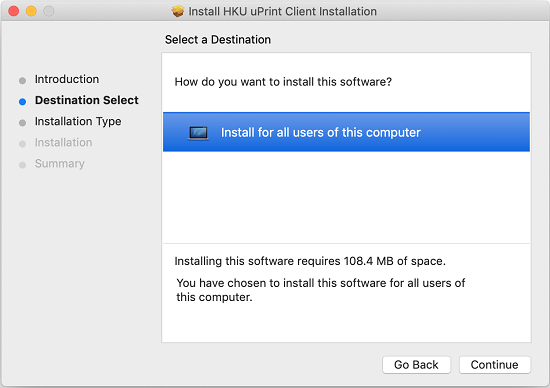
Task: Click the installer window title text
Action: point(283,12)
